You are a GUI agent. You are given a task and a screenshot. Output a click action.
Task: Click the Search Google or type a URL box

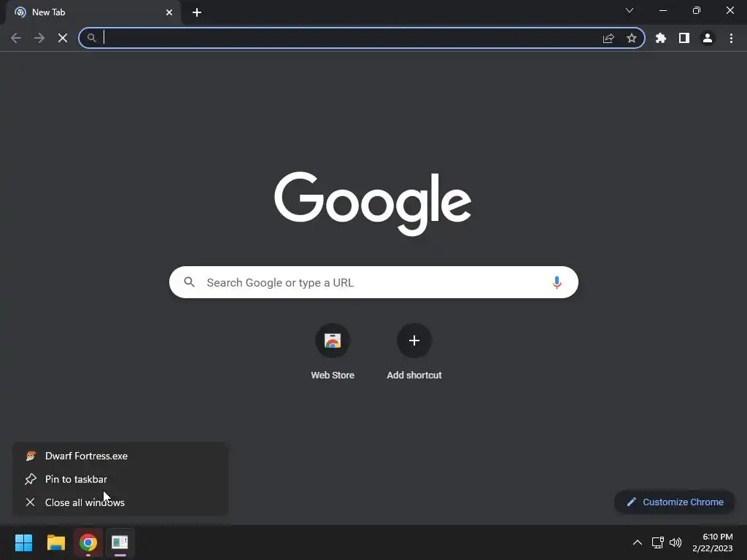coord(373,282)
